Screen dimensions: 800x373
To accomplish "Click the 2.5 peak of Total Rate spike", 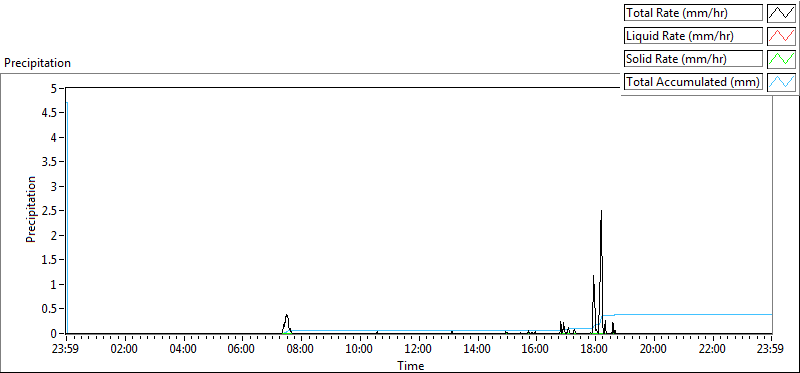I will [602, 211].
